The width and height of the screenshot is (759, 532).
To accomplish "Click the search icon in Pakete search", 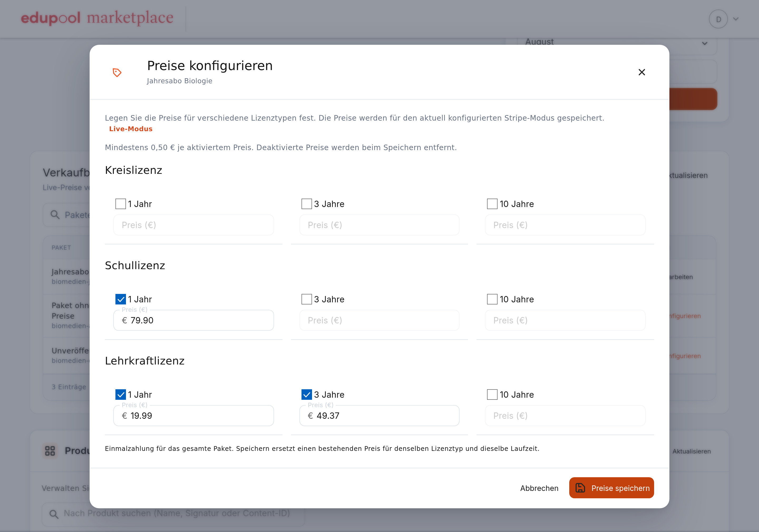I will click(x=55, y=215).
